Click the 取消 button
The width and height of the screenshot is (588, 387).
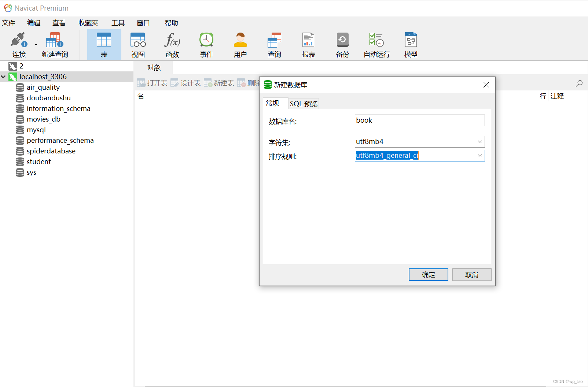coord(472,275)
